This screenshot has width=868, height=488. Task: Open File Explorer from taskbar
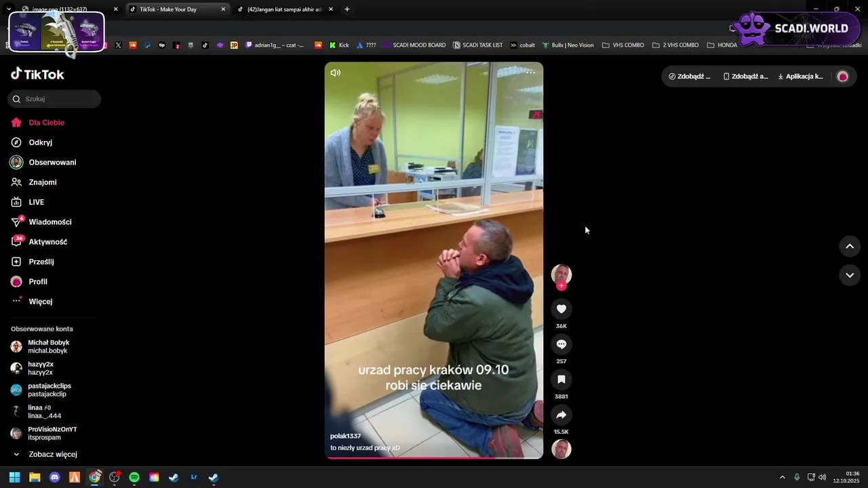click(35, 477)
